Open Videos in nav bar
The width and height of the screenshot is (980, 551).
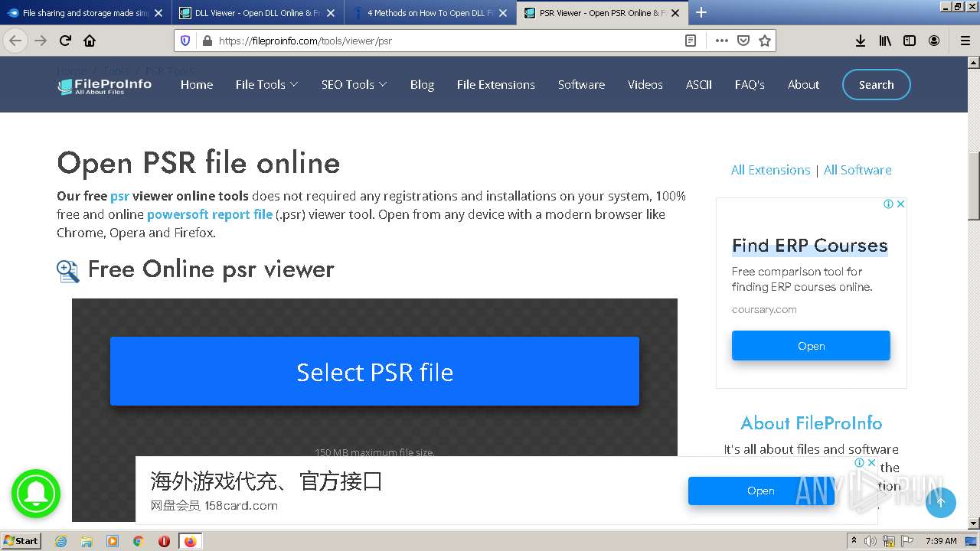click(x=645, y=85)
